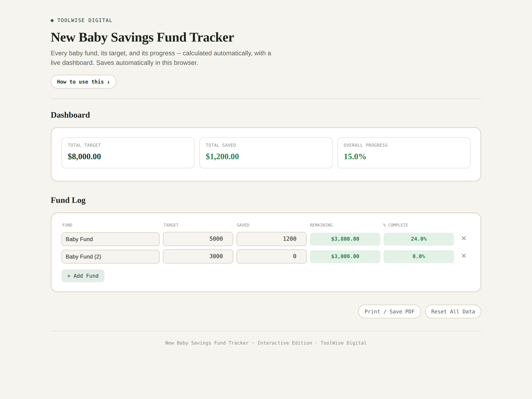
Task: Click the TARGET column header
Action: (x=171, y=225)
